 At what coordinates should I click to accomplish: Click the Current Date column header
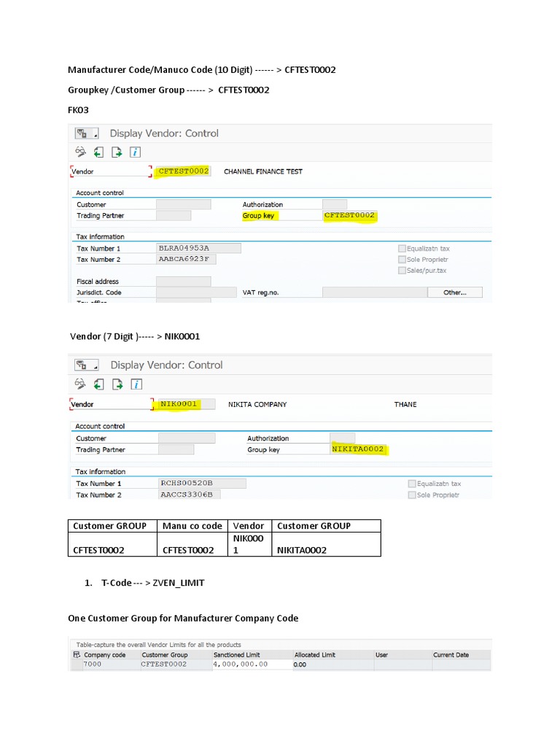(x=462, y=655)
